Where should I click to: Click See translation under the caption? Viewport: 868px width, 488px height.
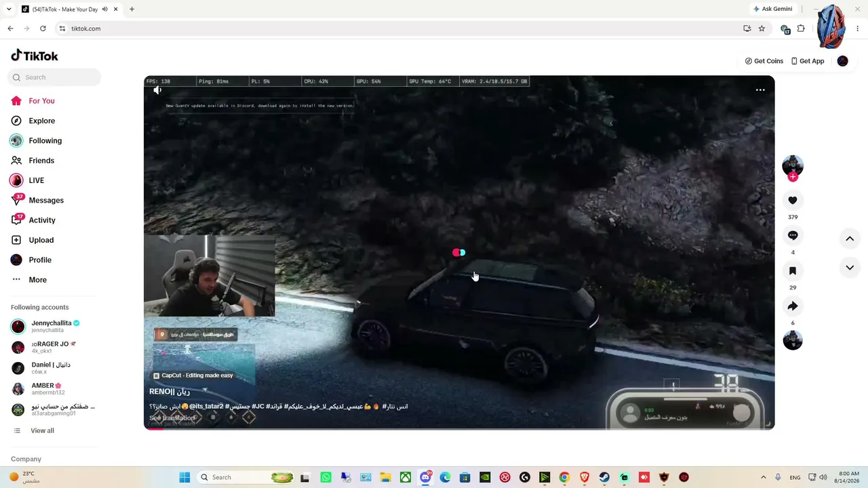click(172, 418)
